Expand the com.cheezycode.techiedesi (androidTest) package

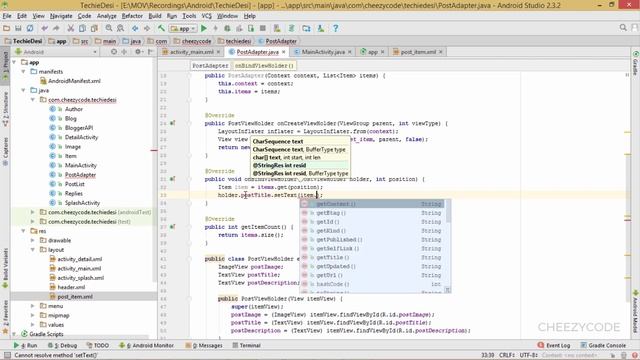(33, 212)
